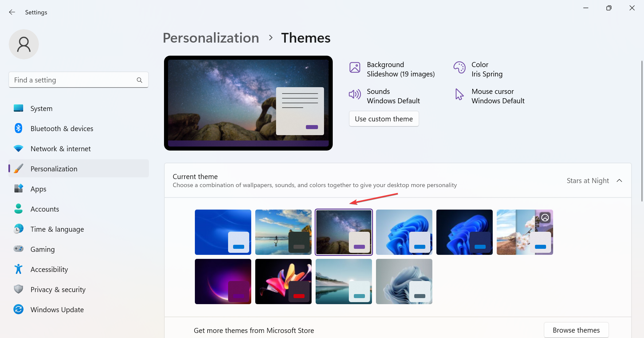Open Bluetooth & devices settings
The height and width of the screenshot is (338, 644).
(x=78, y=128)
